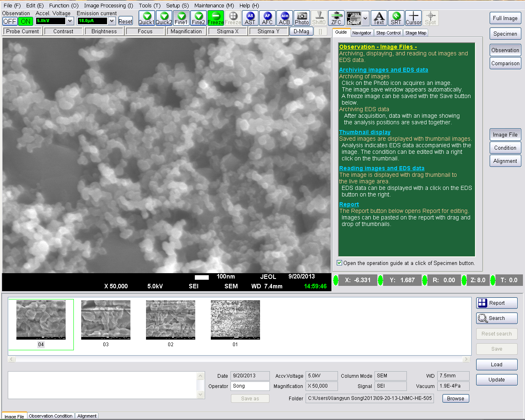Follow the Thumbnail display link
The image size is (525, 420).
point(365,132)
